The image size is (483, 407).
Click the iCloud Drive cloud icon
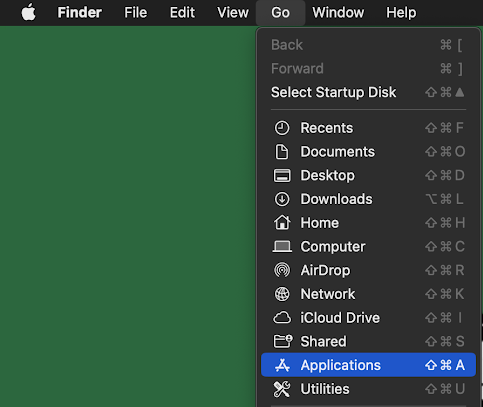point(282,318)
